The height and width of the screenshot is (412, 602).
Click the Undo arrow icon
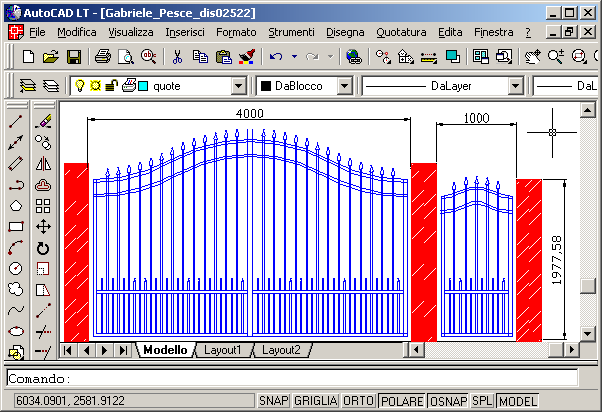pyautogui.click(x=276, y=57)
